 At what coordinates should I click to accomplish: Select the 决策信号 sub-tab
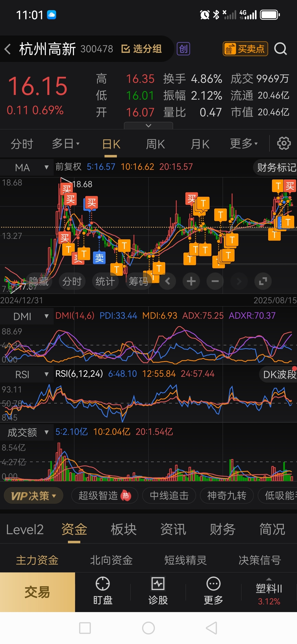260,560
